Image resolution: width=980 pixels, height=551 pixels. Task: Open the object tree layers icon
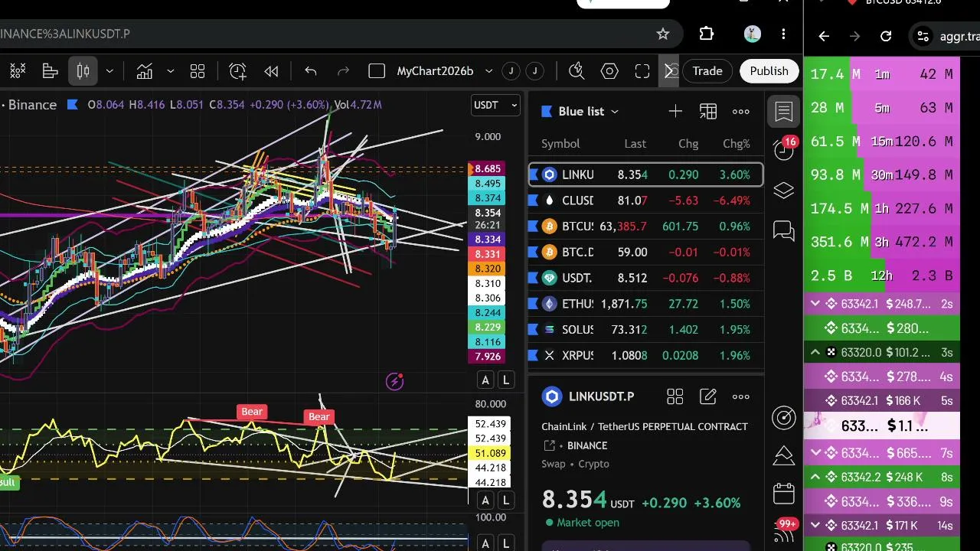[x=784, y=191]
